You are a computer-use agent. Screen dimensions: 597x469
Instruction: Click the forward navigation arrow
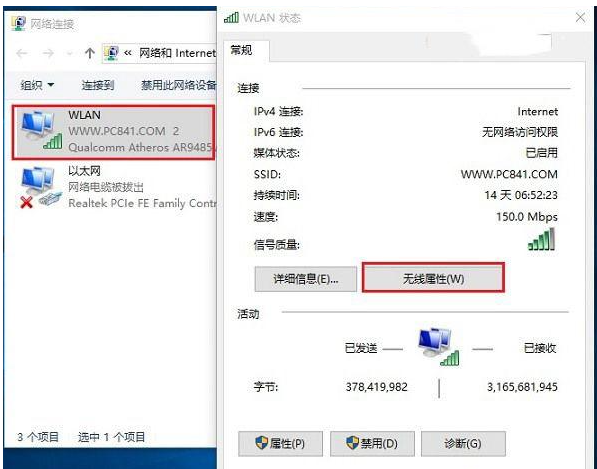click(48, 53)
